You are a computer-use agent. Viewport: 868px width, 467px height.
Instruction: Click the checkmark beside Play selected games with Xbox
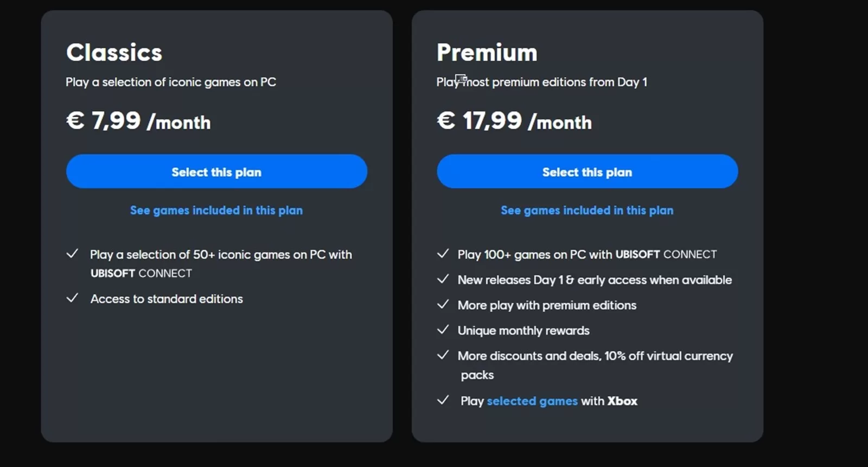pos(443,401)
